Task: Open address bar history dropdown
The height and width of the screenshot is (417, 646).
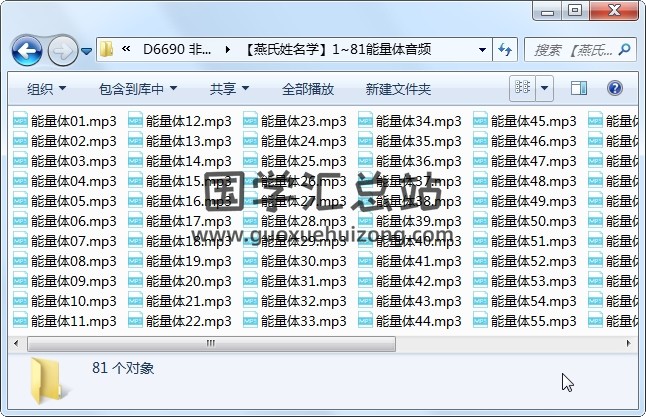Action: [x=482, y=50]
